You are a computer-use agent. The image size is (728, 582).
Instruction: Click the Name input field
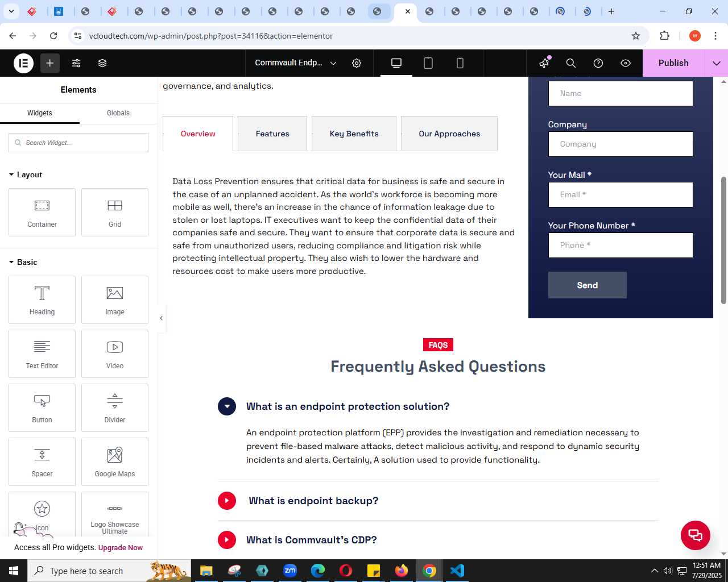(x=621, y=93)
